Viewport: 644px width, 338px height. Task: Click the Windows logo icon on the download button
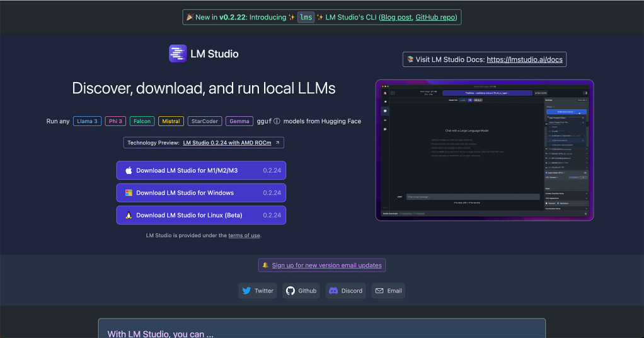pyautogui.click(x=129, y=192)
